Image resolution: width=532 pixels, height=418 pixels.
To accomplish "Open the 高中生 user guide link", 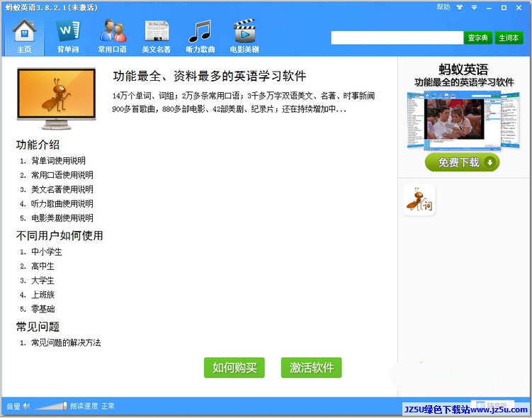I will tap(43, 266).
